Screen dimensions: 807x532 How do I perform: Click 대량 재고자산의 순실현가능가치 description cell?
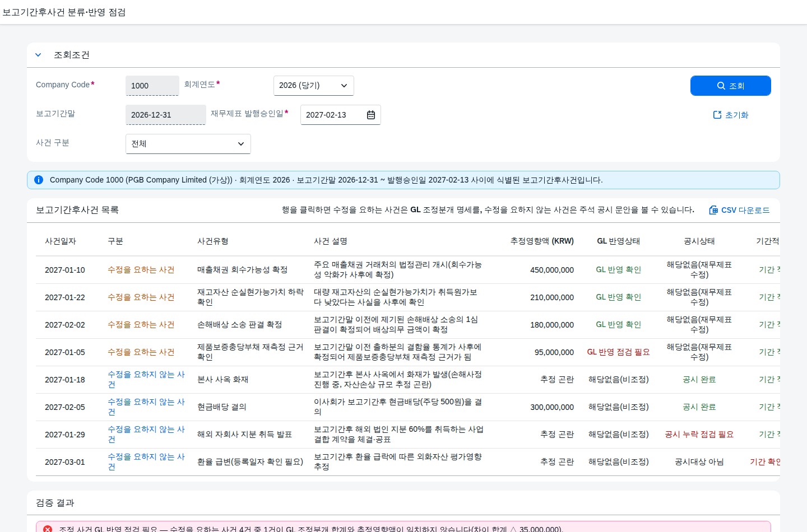[x=396, y=297]
